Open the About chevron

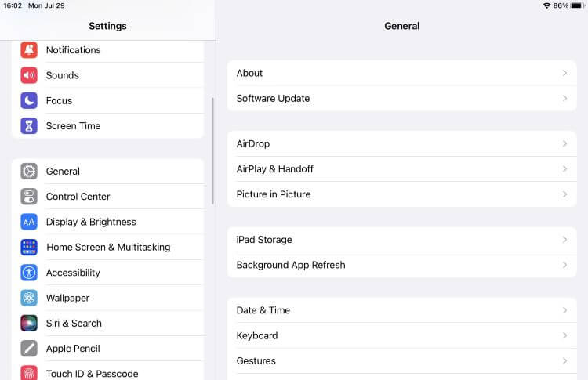(x=564, y=73)
